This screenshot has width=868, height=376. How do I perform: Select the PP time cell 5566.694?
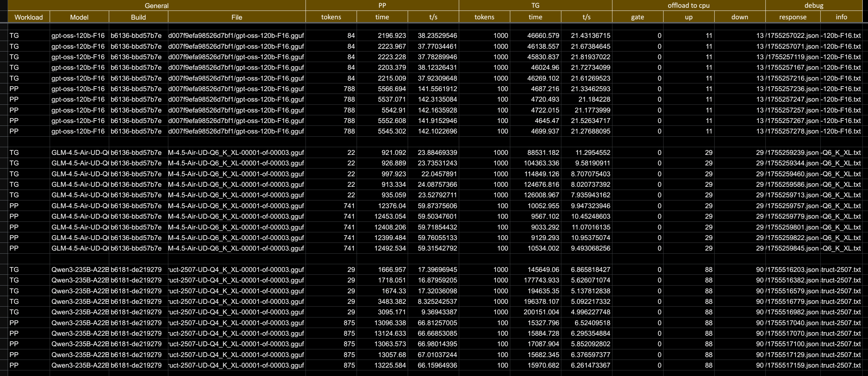pyautogui.click(x=382, y=89)
